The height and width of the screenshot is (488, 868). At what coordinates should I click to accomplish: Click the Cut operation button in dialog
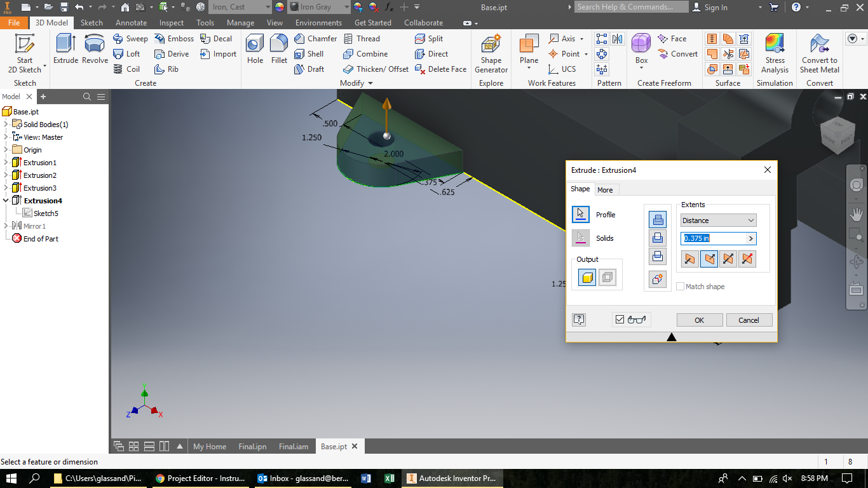pos(658,238)
